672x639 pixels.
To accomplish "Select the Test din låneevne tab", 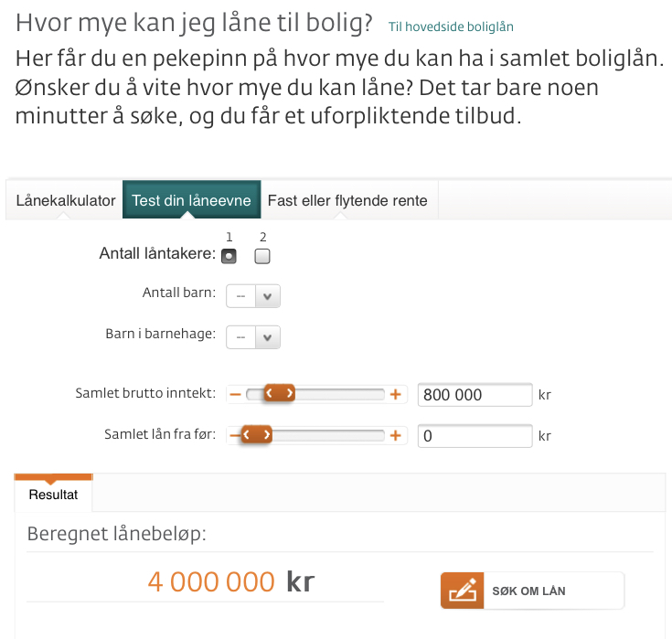I will click(x=192, y=200).
